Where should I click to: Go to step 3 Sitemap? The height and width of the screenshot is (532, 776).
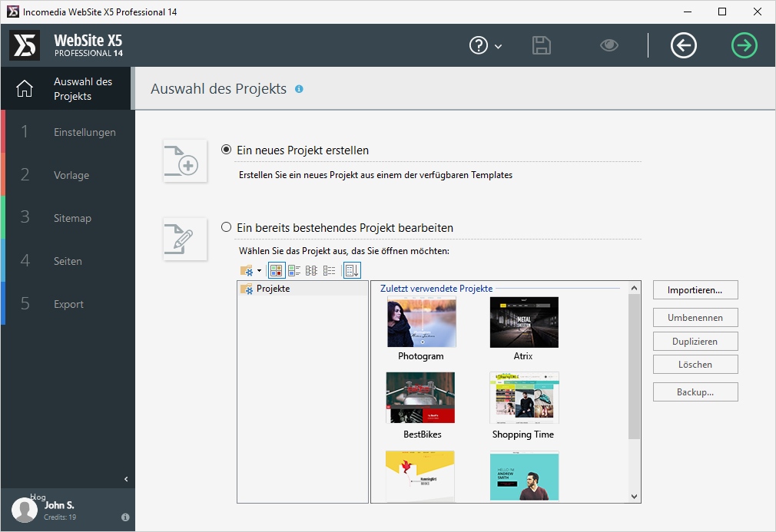(x=68, y=218)
